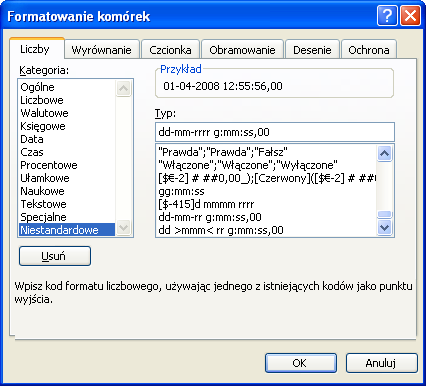Open the help question mark button
The width and height of the screenshot is (426, 386).
pyautogui.click(x=387, y=16)
